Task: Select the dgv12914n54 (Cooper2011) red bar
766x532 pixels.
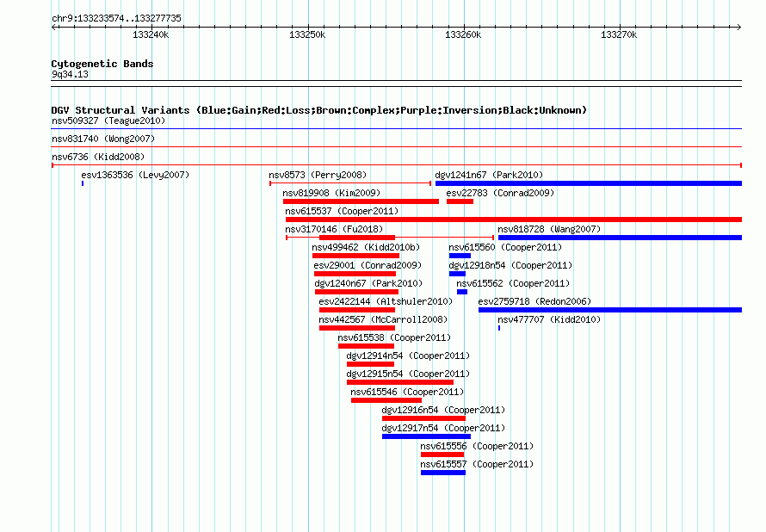Action: point(370,364)
